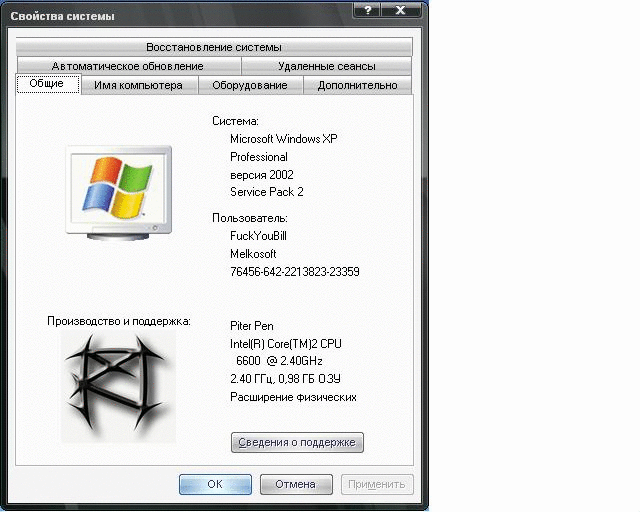
Task: Click the Отмена button
Action: click(296, 484)
